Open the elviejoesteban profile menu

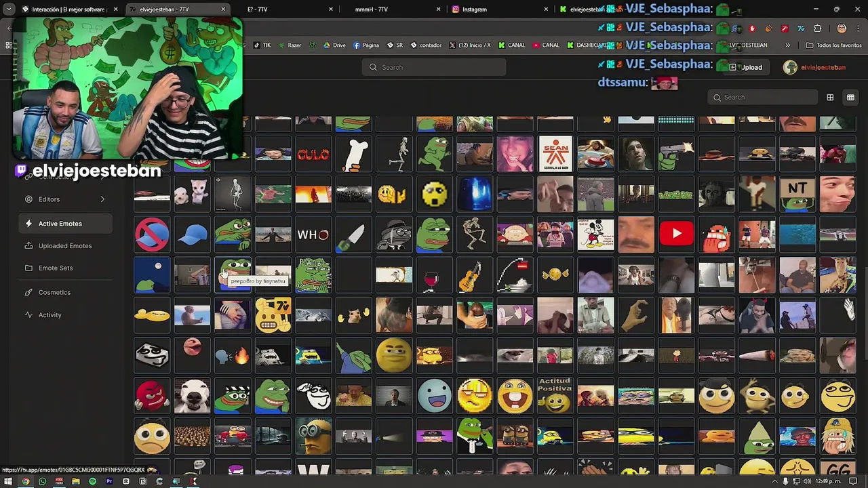point(814,67)
